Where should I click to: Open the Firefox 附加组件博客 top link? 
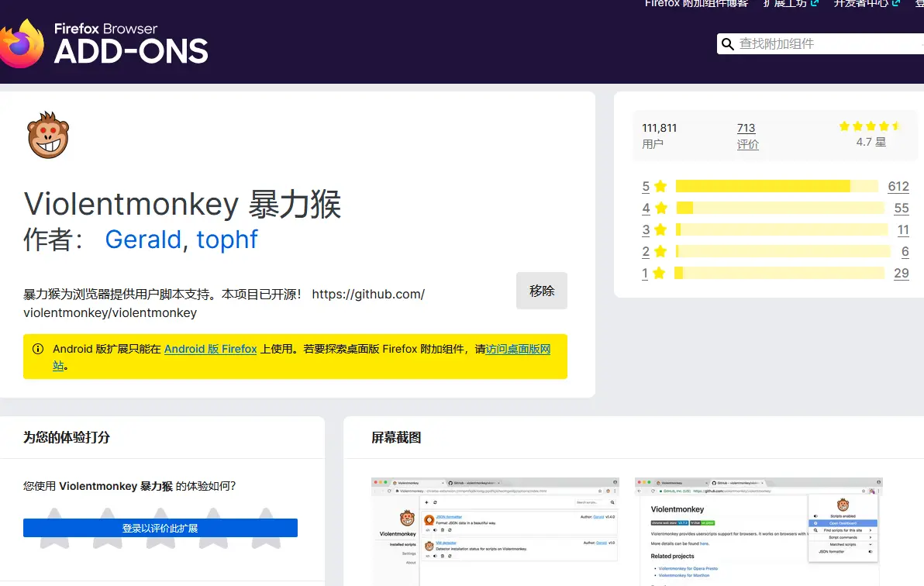tap(696, 4)
